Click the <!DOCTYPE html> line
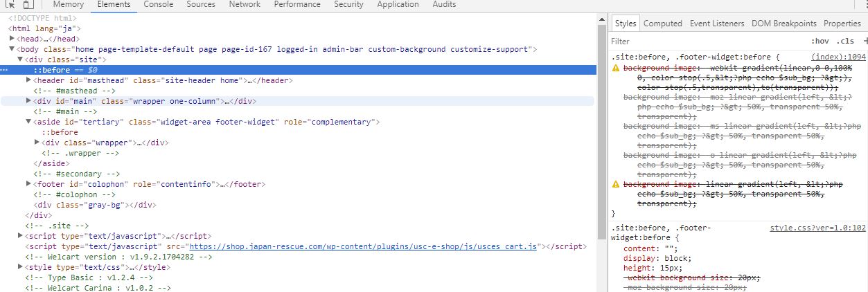 (x=42, y=18)
